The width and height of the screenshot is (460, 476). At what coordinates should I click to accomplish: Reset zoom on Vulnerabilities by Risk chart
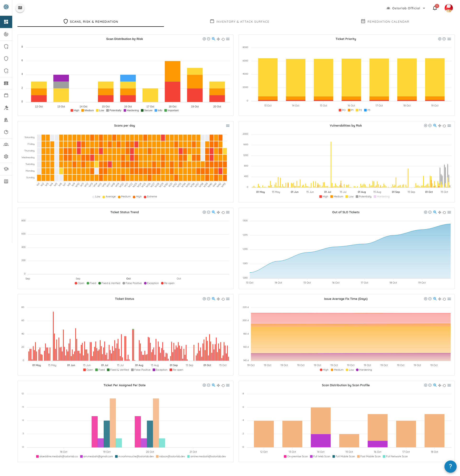(444, 126)
